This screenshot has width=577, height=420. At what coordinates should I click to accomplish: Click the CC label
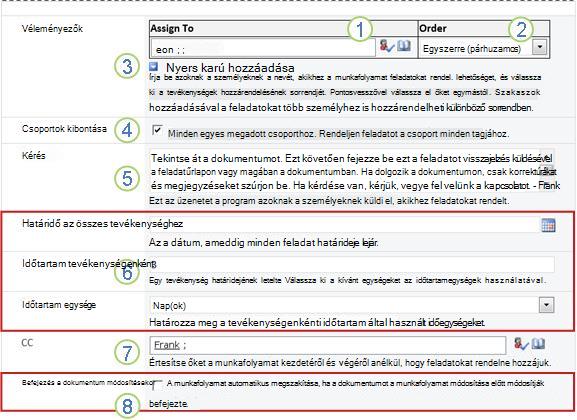27,343
